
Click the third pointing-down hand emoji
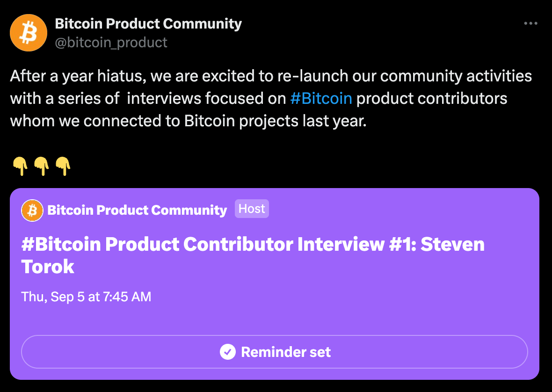[x=63, y=166]
